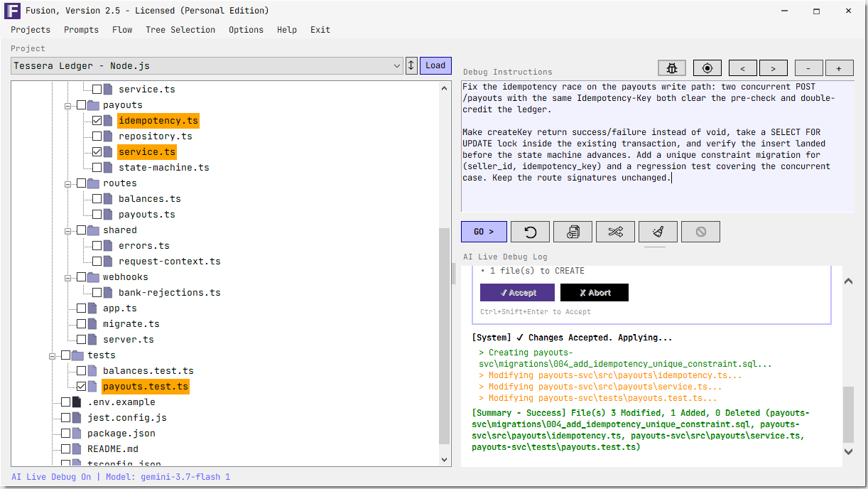The width and height of the screenshot is (868, 489).
Task: Click the up-down swap arrow beside project dropdown
Action: point(411,65)
